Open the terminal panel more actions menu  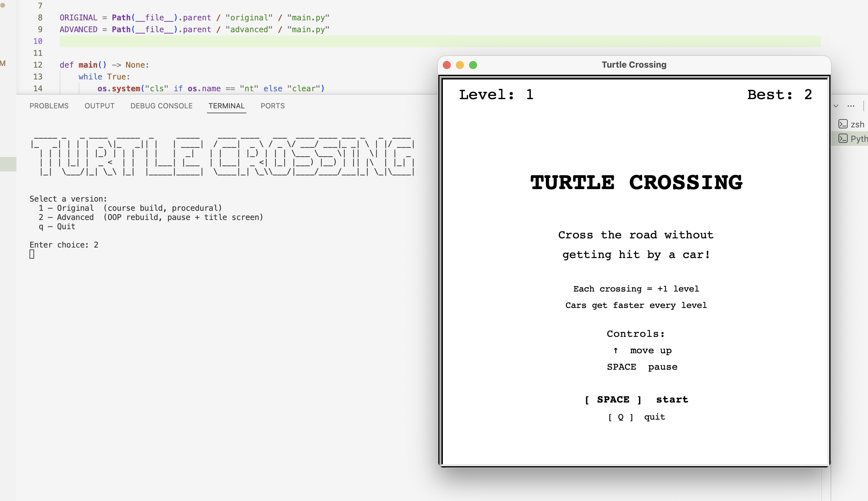click(851, 106)
